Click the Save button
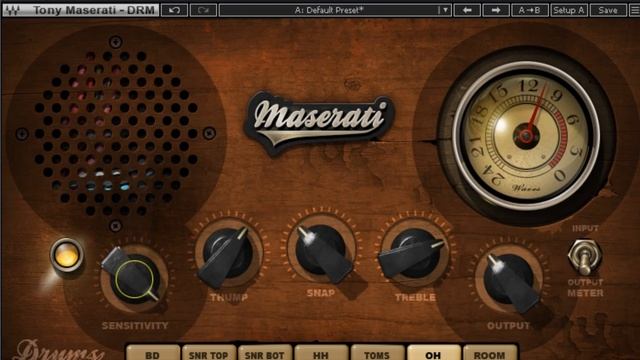Viewport: 640px width, 360px height. 608,10
